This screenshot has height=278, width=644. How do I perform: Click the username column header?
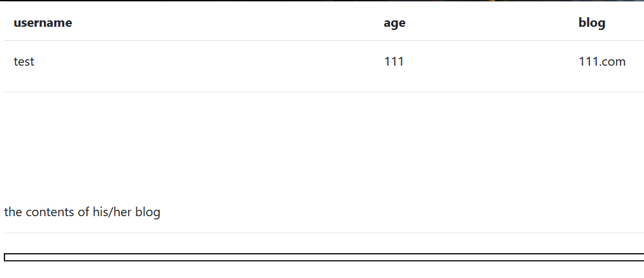[43, 22]
